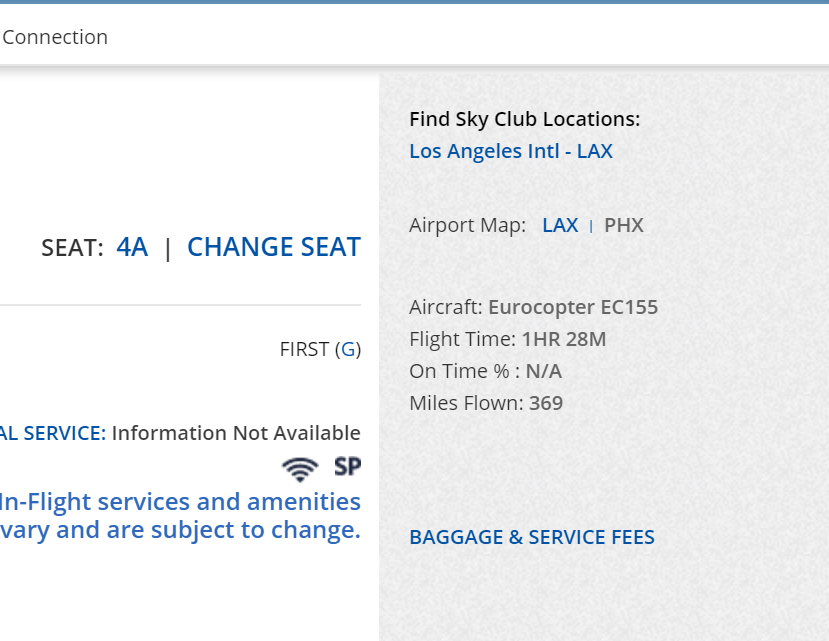
Task: Open Los Angeles Intl - LAX Sky Club link
Action: point(510,151)
